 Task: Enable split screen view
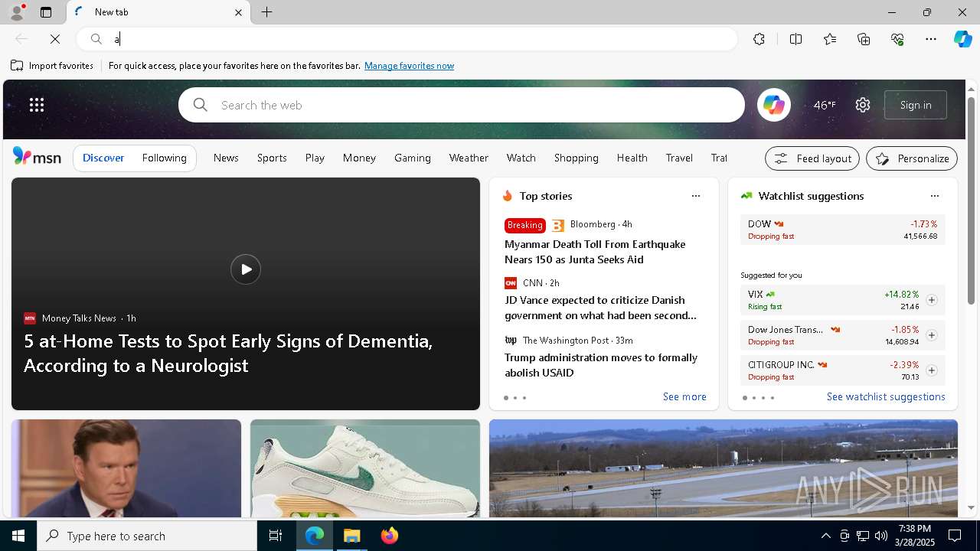795,39
